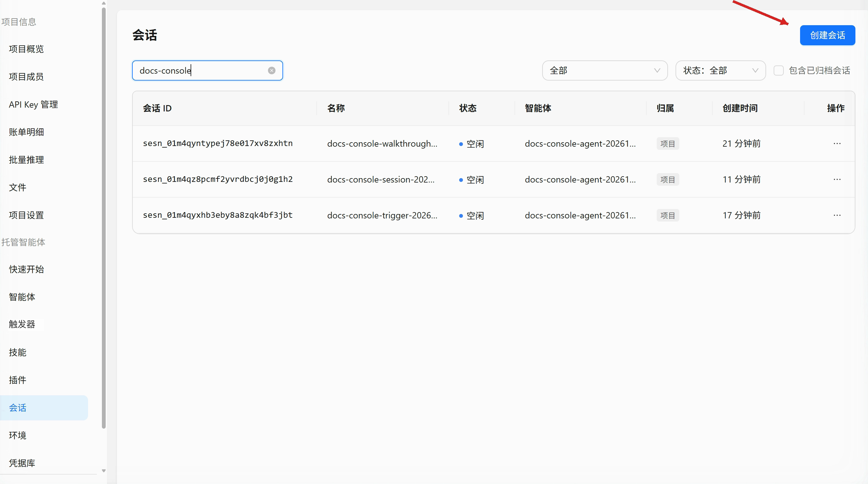Viewport: 868px width, 484px height.
Task: Go to 触发器 sidebar item
Action: point(22,324)
